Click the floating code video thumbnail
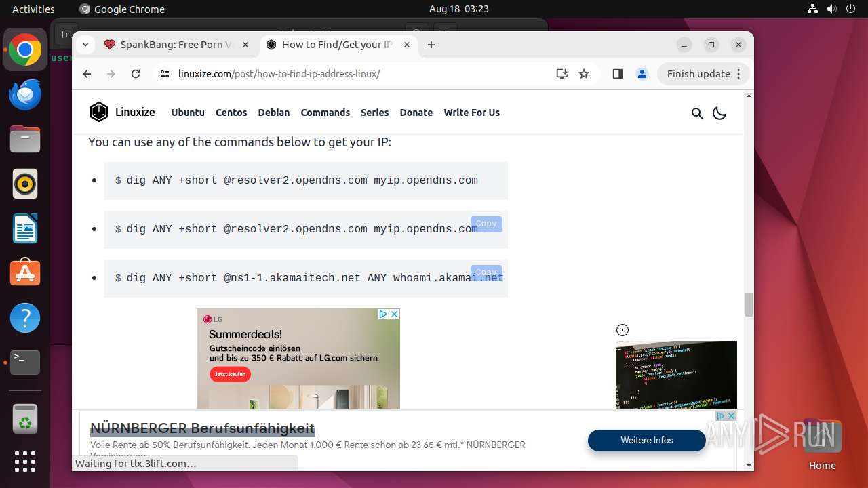The height and width of the screenshot is (488, 868). pyautogui.click(x=677, y=375)
